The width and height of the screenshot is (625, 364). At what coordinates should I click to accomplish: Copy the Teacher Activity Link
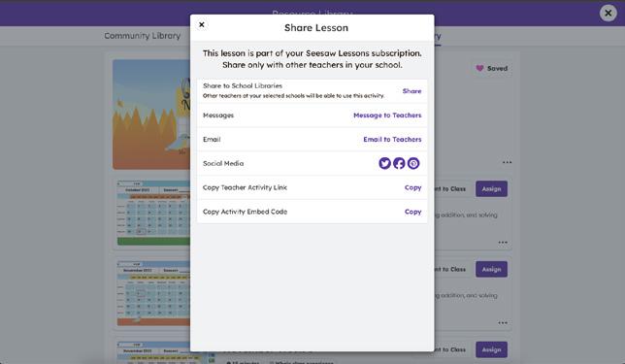coord(413,187)
